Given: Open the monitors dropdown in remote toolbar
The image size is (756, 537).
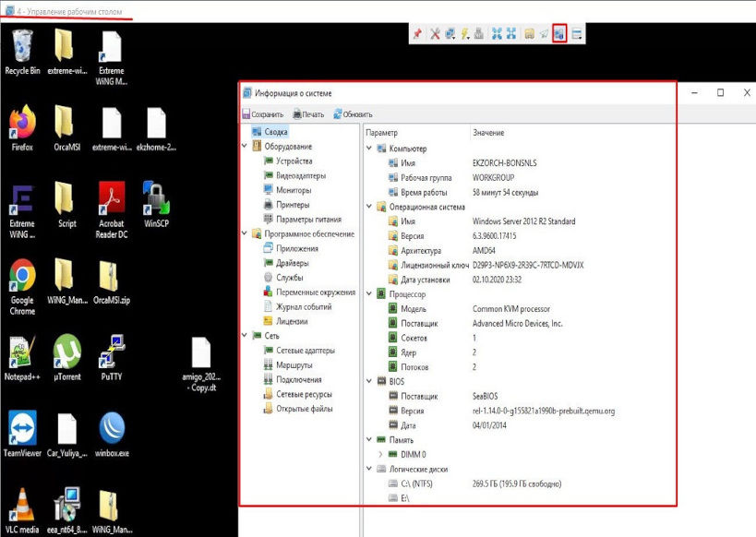Looking at the screenshot, I should 450,34.
